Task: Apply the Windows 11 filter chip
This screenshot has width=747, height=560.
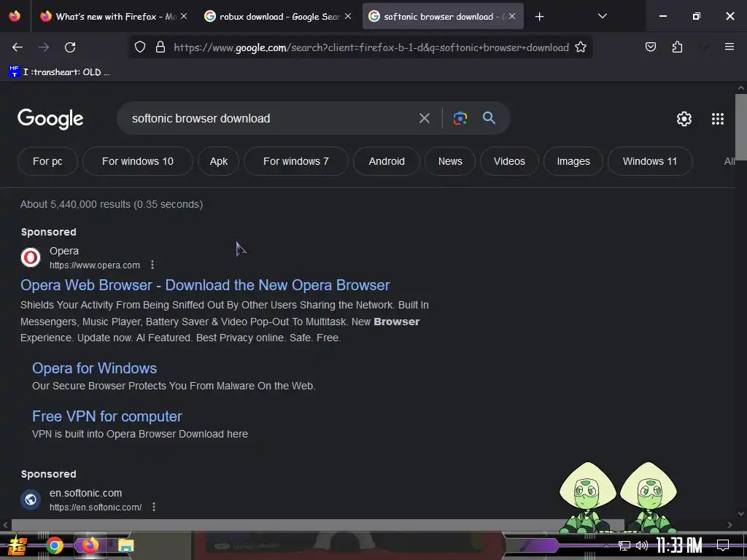Action: pyautogui.click(x=650, y=161)
